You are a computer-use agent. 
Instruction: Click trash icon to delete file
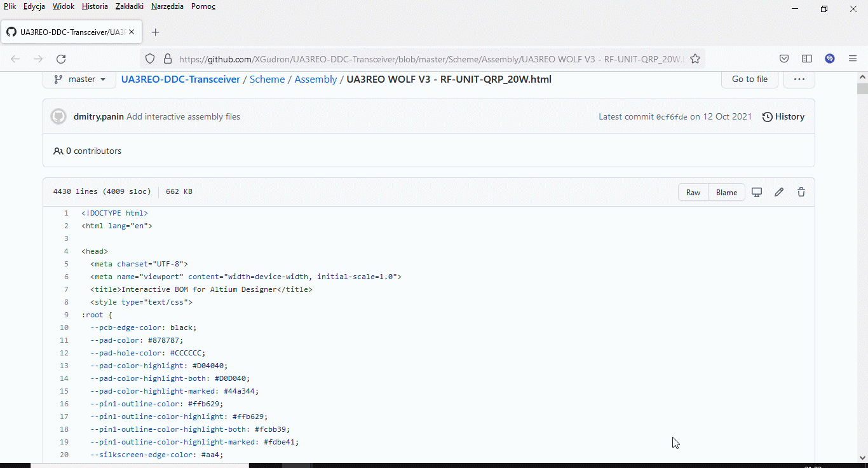point(801,192)
